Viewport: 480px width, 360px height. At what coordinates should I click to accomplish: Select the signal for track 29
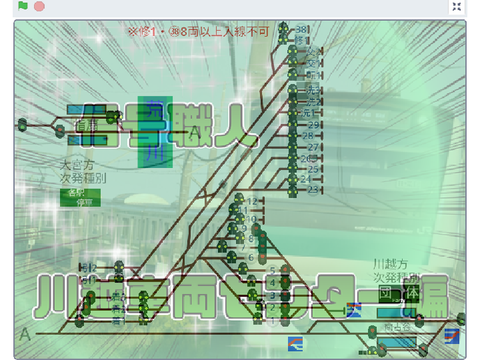pyautogui.click(x=293, y=125)
